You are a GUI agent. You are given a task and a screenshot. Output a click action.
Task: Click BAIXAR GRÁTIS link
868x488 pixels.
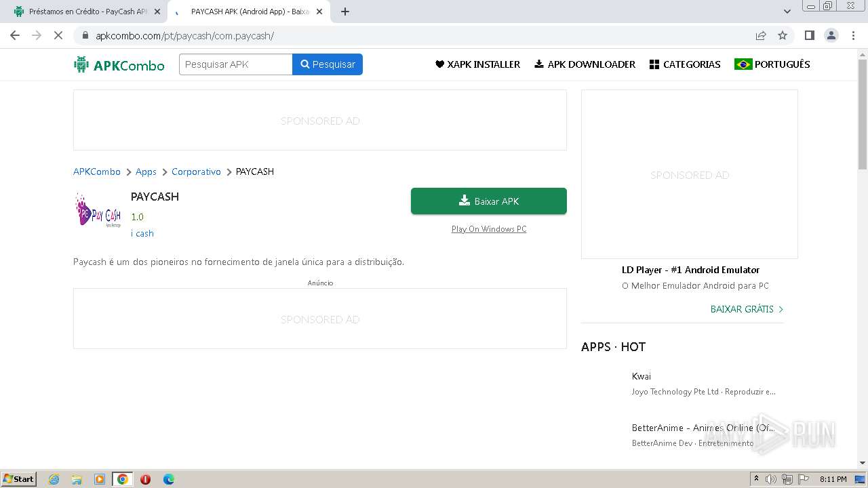tap(747, 309)
